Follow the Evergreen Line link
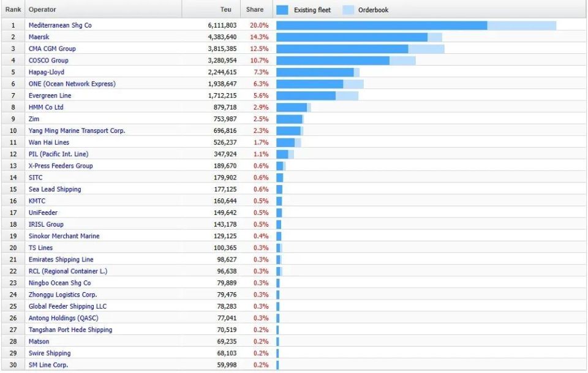Viewport: 588px width, 373px height. [50, 96]
